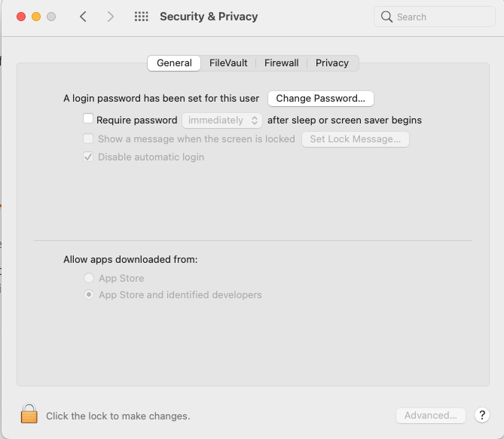504x439 pixels.
Task: Close the Security & Privacy window
Action: pyautogui.click(x=20, y=17)
